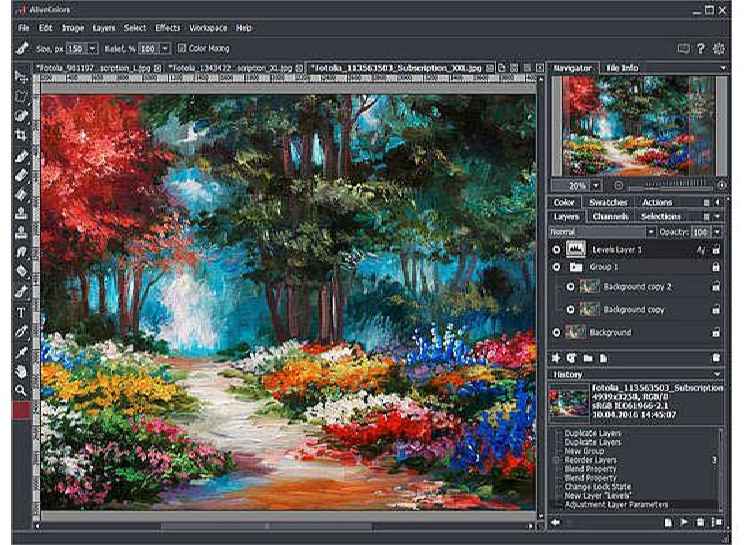Click the lock icon on Background layer
The image size is (749, 545).
716,332
